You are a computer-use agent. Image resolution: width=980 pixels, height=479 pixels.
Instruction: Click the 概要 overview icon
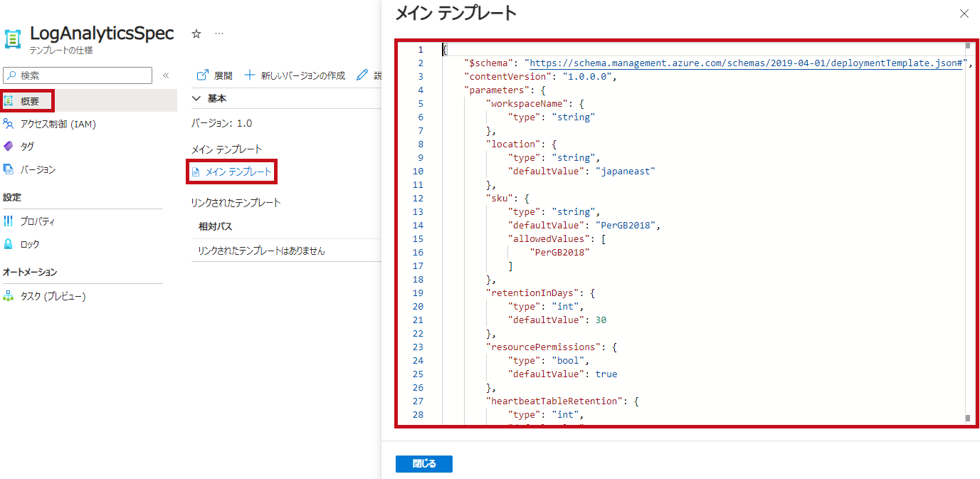point(9,101)
